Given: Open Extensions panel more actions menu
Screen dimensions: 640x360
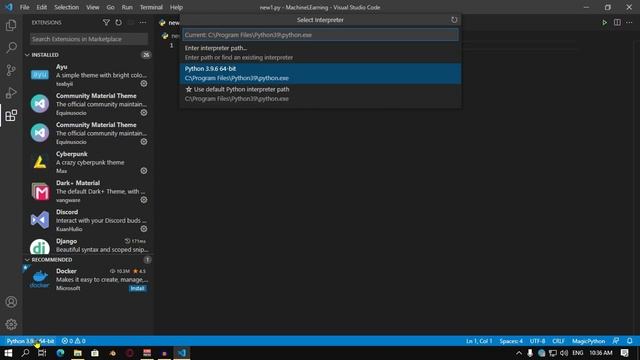Looking at the screenshot, I should (142, 22).
